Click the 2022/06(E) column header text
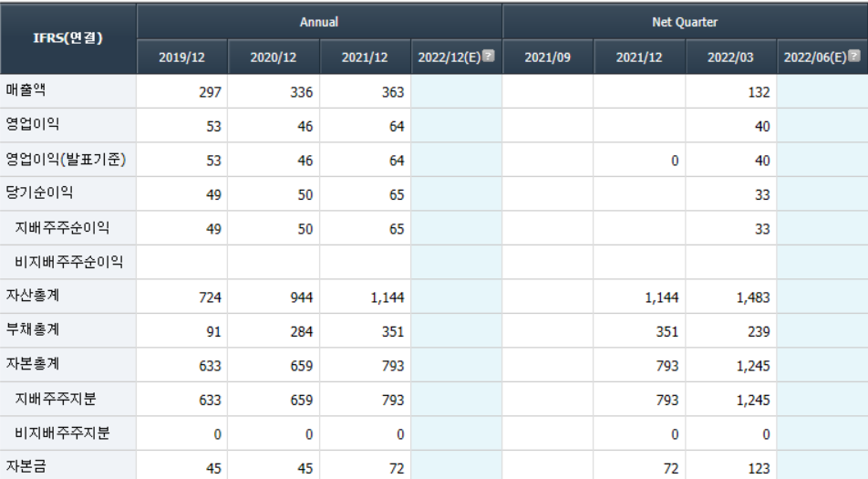This screenshot has width=868, height=479. pos(815,57)
